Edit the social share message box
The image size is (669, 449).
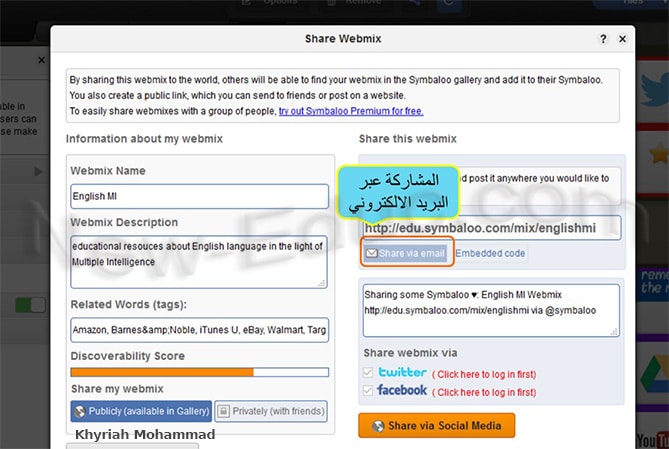tap(491, 310)
